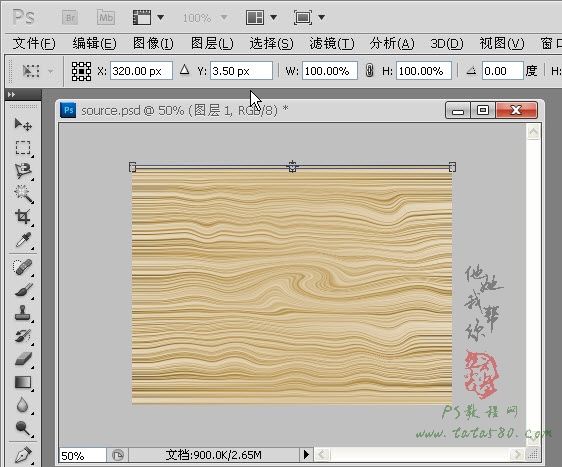
Task: Activate the Crop tool
Action: tap(23, 216)
